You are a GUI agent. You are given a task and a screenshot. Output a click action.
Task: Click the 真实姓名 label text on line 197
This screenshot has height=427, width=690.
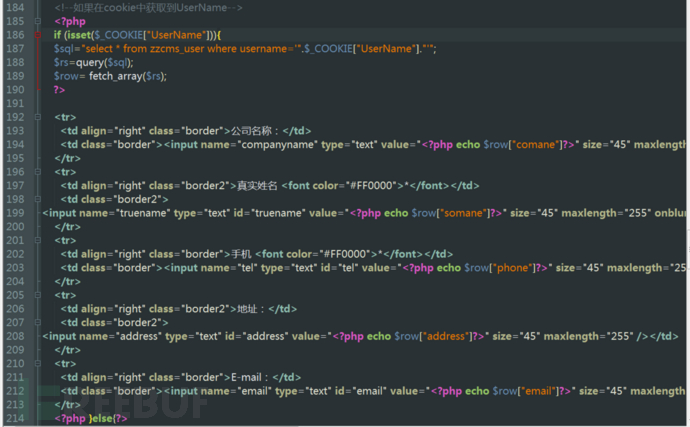pyautogui.click(x=257, y=186)
